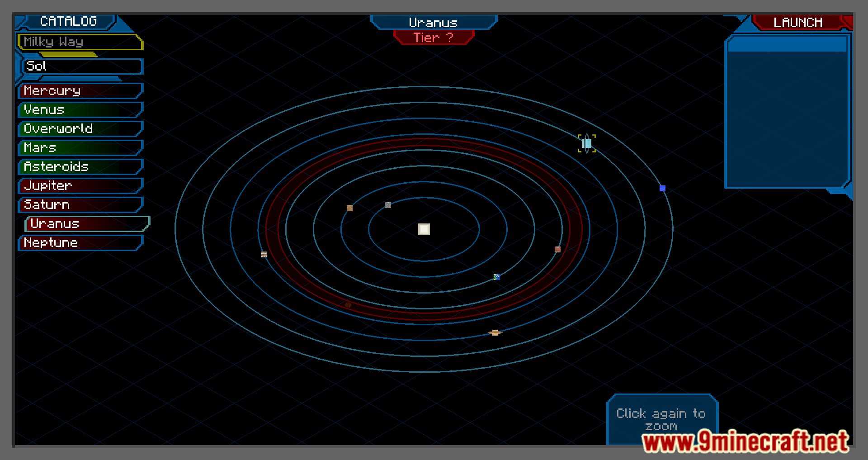This screenshot has width=868, height=460.
Task: Click the highlighted Uranus planet icon to zoom
Action: click(587, 143)
